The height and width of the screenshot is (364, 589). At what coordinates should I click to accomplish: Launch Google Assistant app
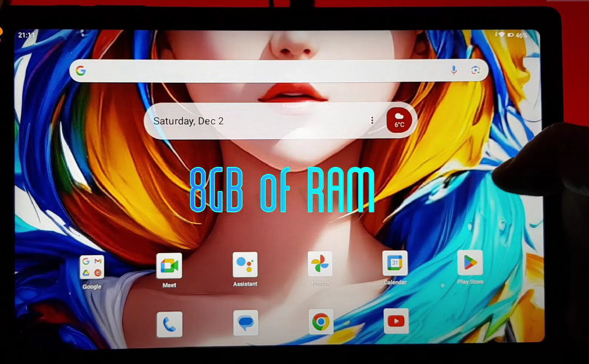pos(245,265)
